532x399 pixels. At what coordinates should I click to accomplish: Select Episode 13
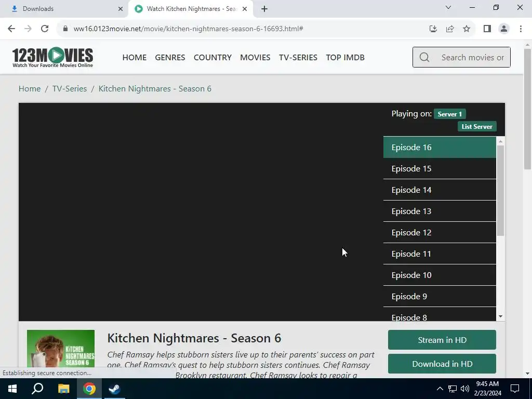click(x=440, y=211)
